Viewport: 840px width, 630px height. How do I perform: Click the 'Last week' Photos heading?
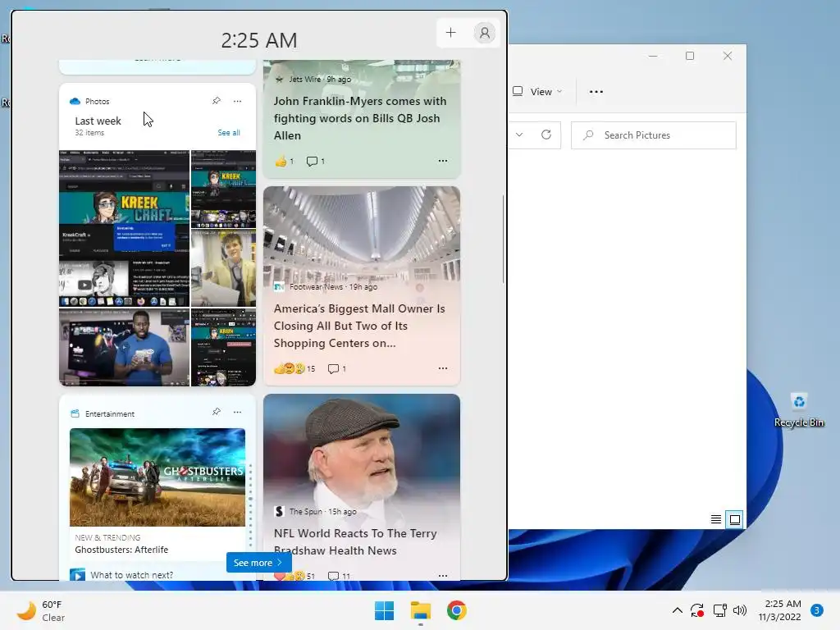[98, 121]
